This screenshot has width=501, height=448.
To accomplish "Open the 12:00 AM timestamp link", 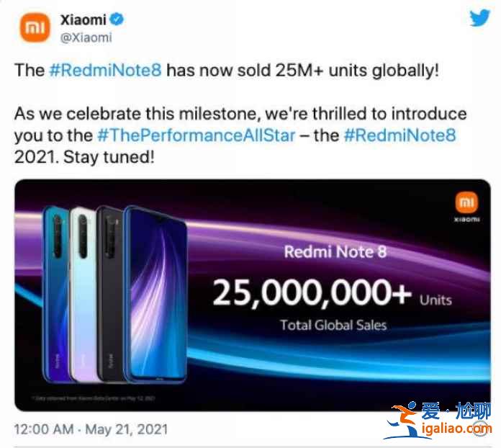I will pos(44,429).
